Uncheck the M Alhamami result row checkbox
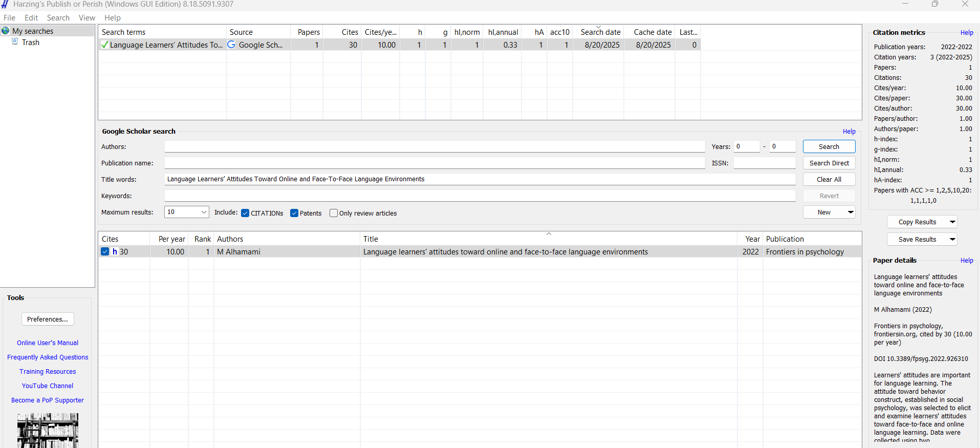This screenshot has height=448, width=980. pyautogui.click(x=105, y=251)
